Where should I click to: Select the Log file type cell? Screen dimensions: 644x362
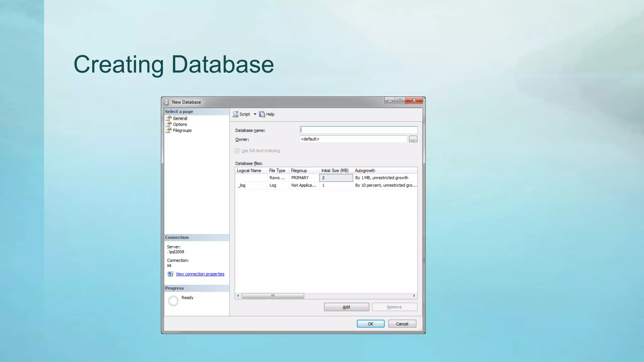278,185
